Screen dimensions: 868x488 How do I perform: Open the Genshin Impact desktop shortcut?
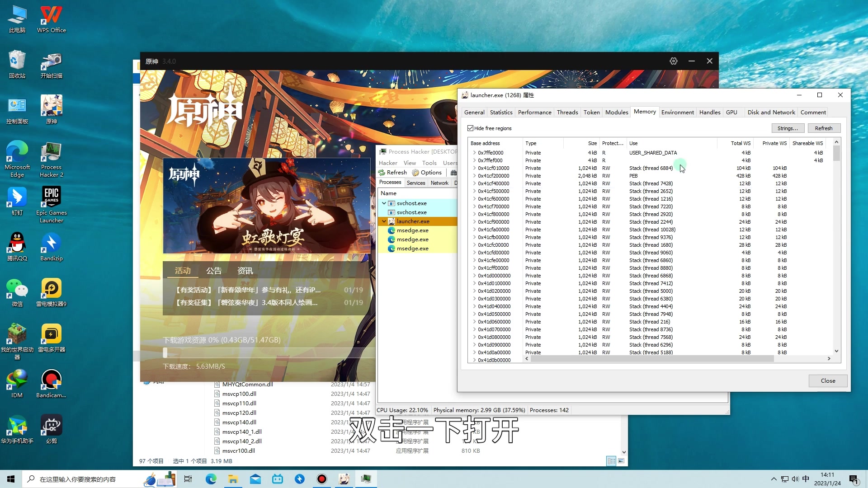[x=51, y=110]
